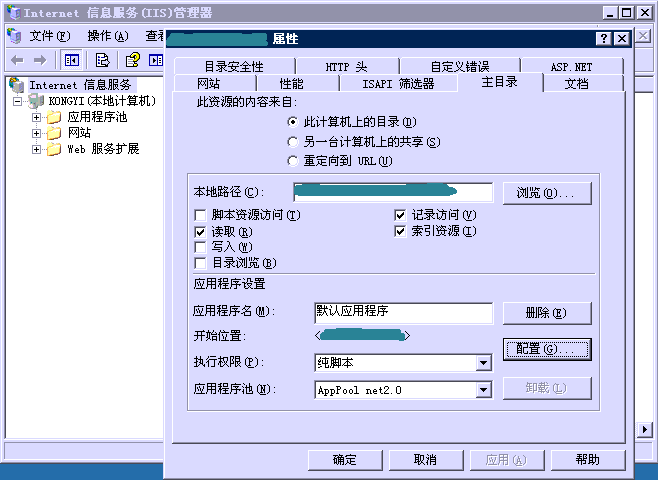Select 重定向到 URL radio option
The height and width of the screenshot is (480, 658).
293,161
